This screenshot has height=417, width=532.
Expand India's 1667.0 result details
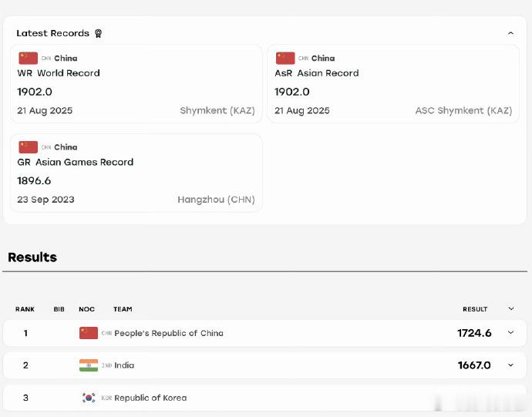click(x=510, y=365)
